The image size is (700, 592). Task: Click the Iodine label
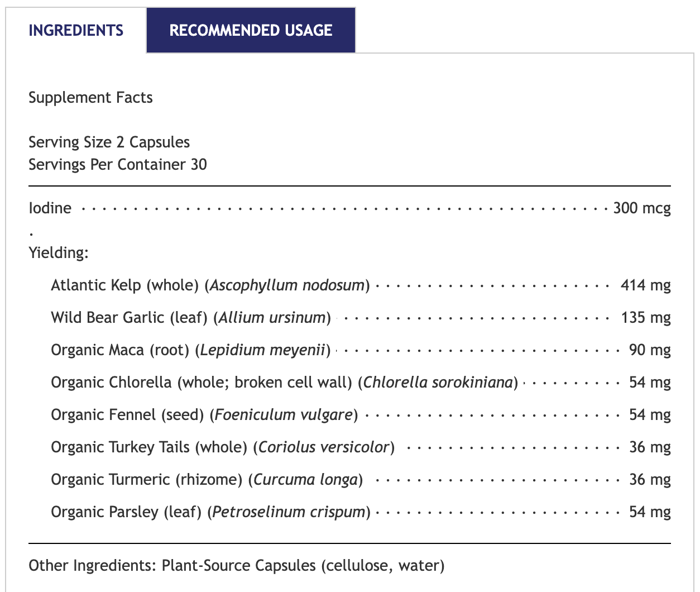pos(50,208)
